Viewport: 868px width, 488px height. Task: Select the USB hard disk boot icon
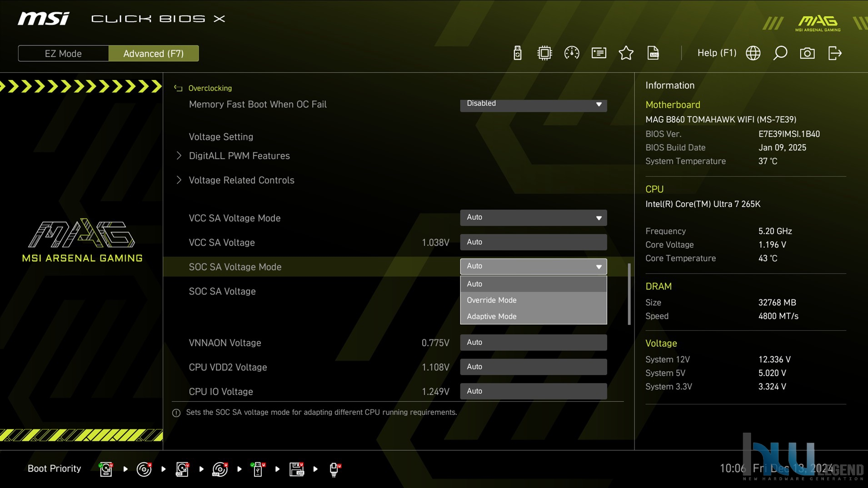pos(182,469)
